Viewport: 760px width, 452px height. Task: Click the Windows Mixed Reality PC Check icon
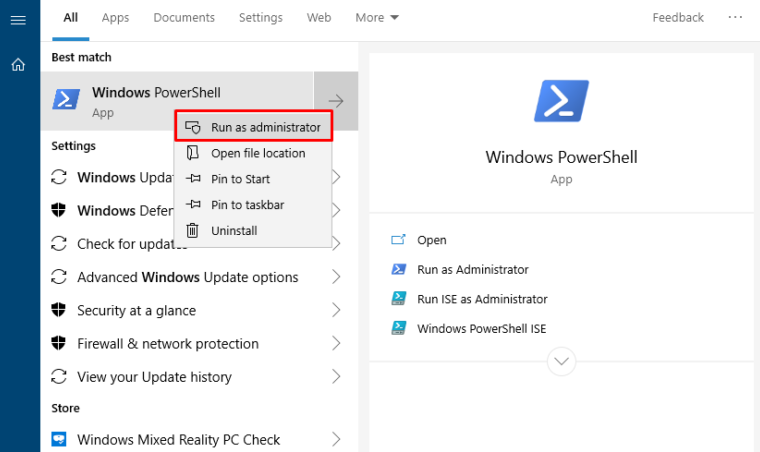coord(59,439)
